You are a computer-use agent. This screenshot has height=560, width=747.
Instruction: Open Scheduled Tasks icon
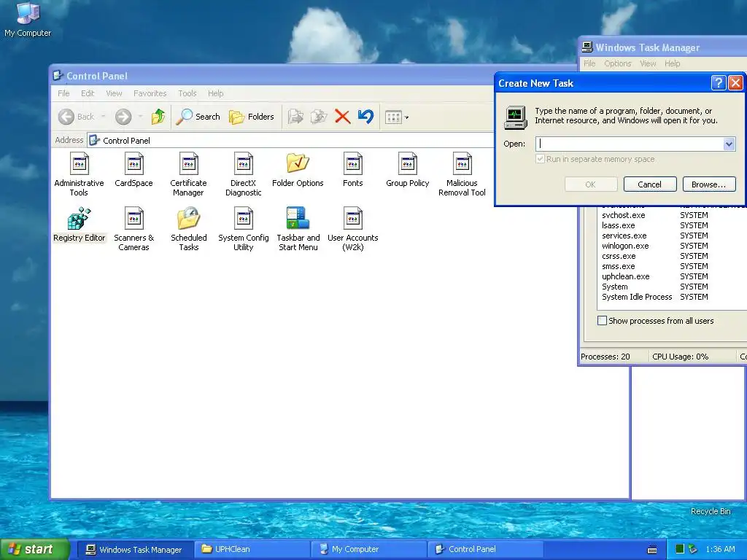click(189, 229)
